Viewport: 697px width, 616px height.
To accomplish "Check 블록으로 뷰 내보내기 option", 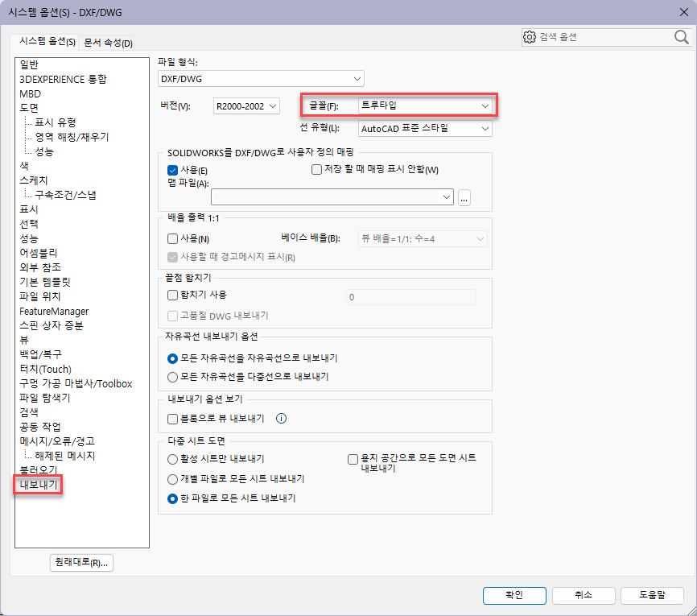I will [172, 419].
